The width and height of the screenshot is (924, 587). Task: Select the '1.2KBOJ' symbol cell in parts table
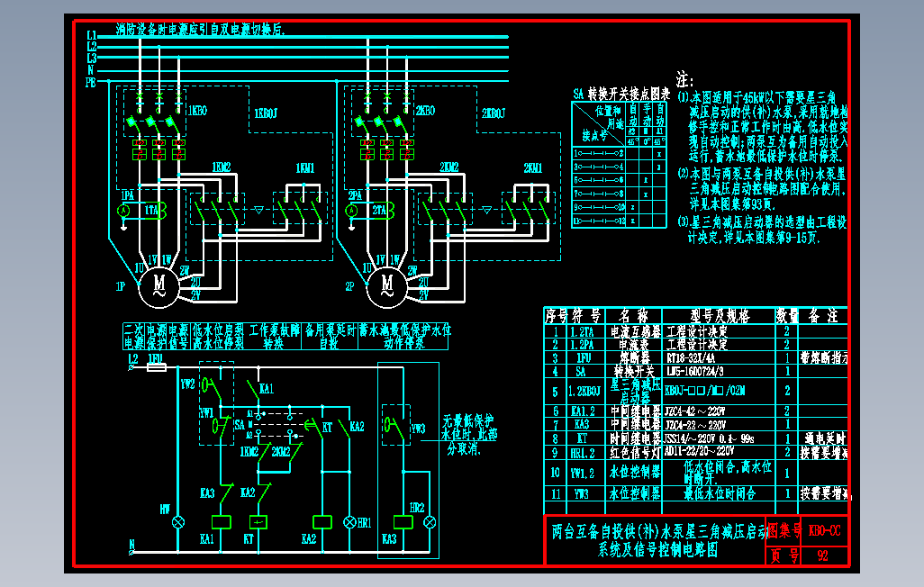coord(584,391)
